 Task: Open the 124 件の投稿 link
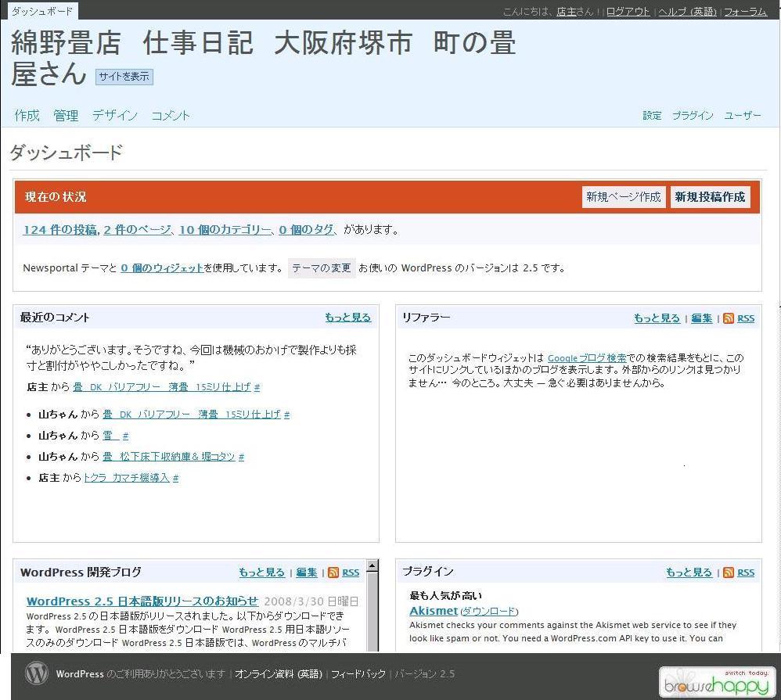click(59, 229)
